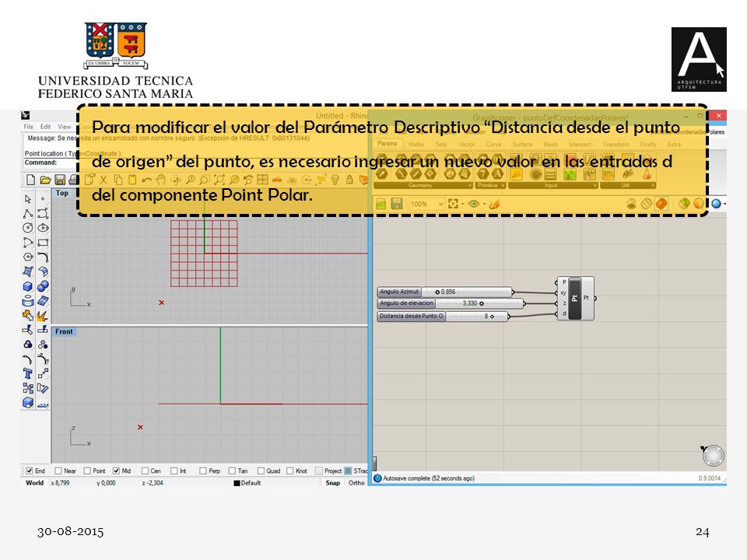Click the Top viewport title
This screenshot has width=747, height=560.
pos(62,193)
